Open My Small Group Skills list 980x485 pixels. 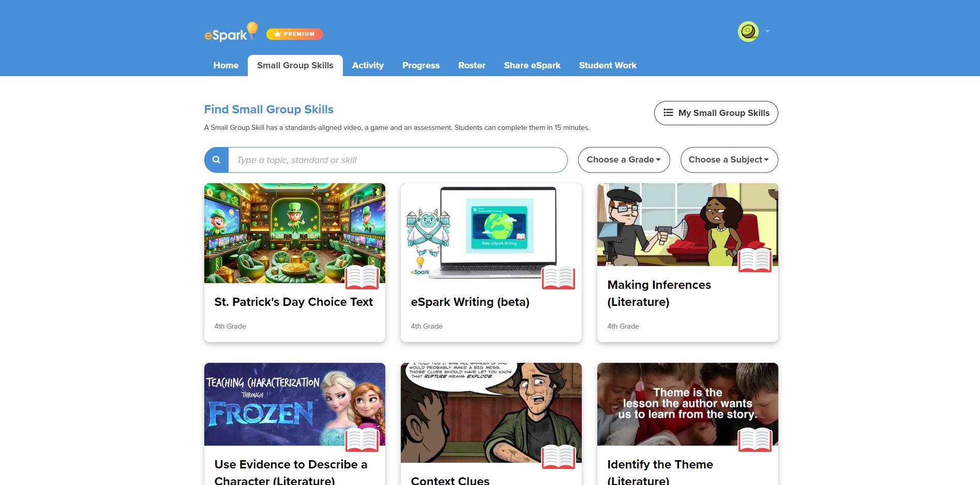point(716,113)
